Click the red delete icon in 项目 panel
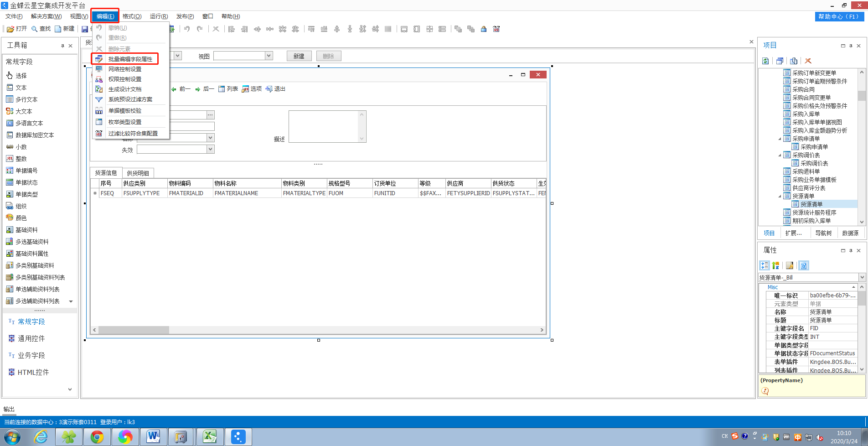Image resolution: width=868 pixels, height=446 pixels. click(x=808, y=61)
